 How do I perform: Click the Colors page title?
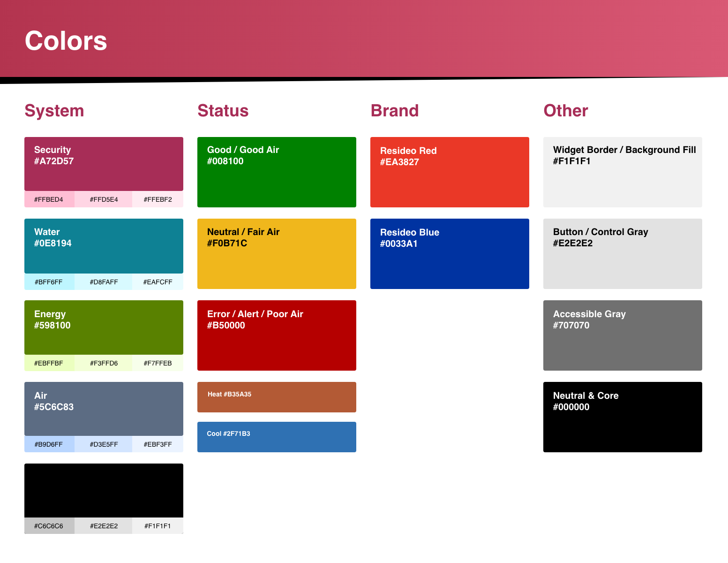(x=66, y=41)
